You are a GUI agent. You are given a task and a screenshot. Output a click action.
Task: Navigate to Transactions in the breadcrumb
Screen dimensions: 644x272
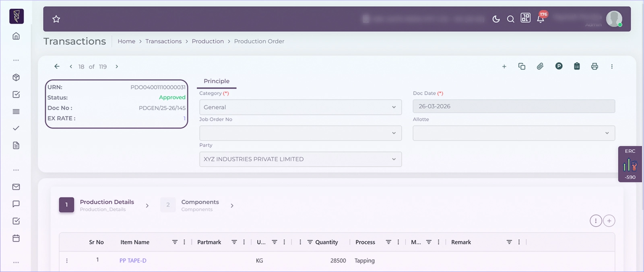pyautogui.click(x=163, y=41)
